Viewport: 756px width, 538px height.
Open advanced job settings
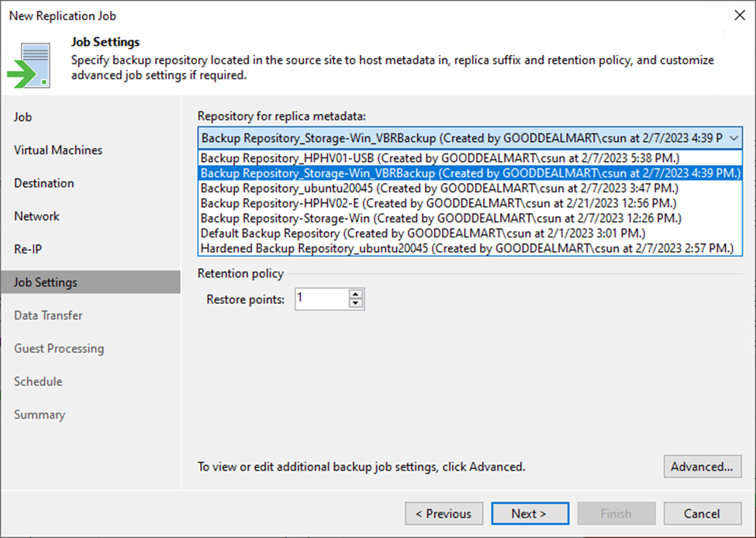[702, 467]
